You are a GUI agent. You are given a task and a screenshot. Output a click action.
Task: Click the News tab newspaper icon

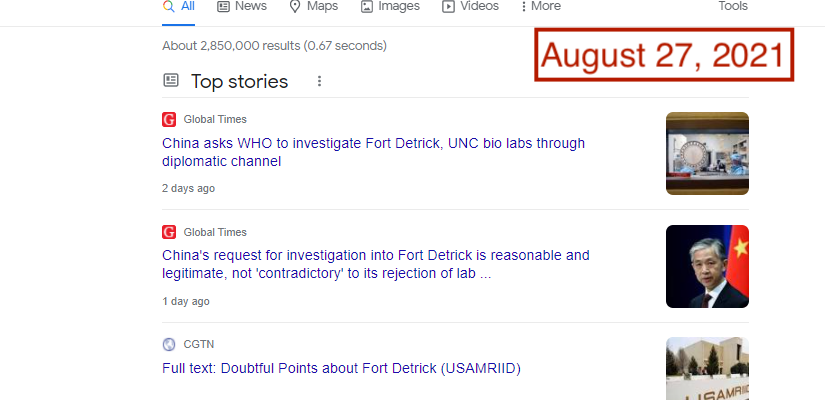click(x=224, y=6)
